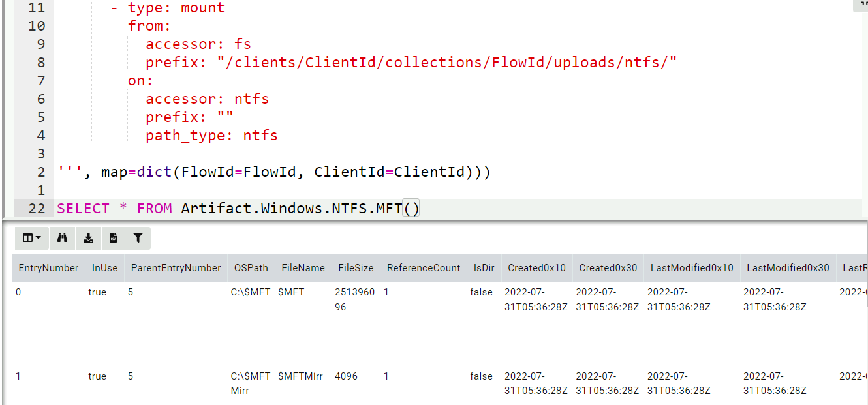Click line number 22 in the editor
Screen dimensions: 868x405
point(36,207)
